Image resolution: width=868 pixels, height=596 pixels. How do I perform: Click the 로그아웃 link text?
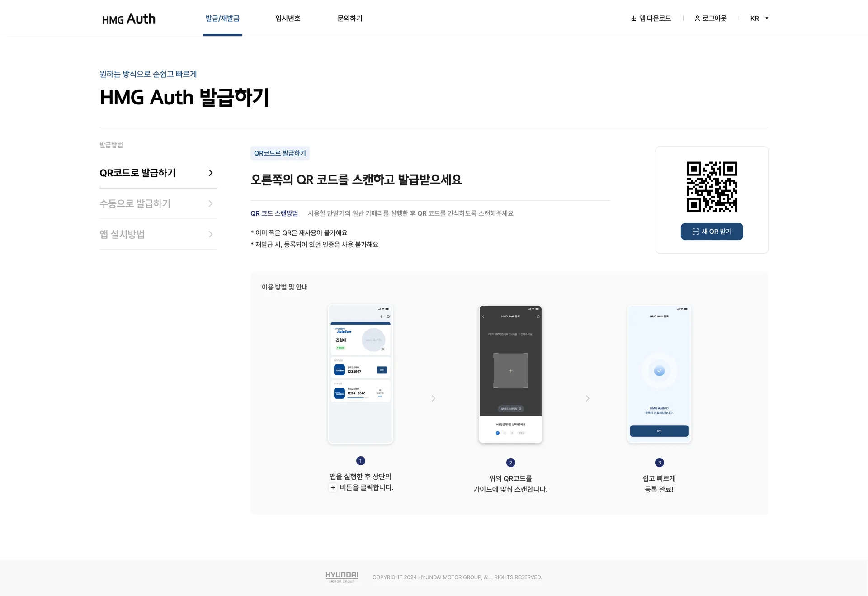point(714,18)
